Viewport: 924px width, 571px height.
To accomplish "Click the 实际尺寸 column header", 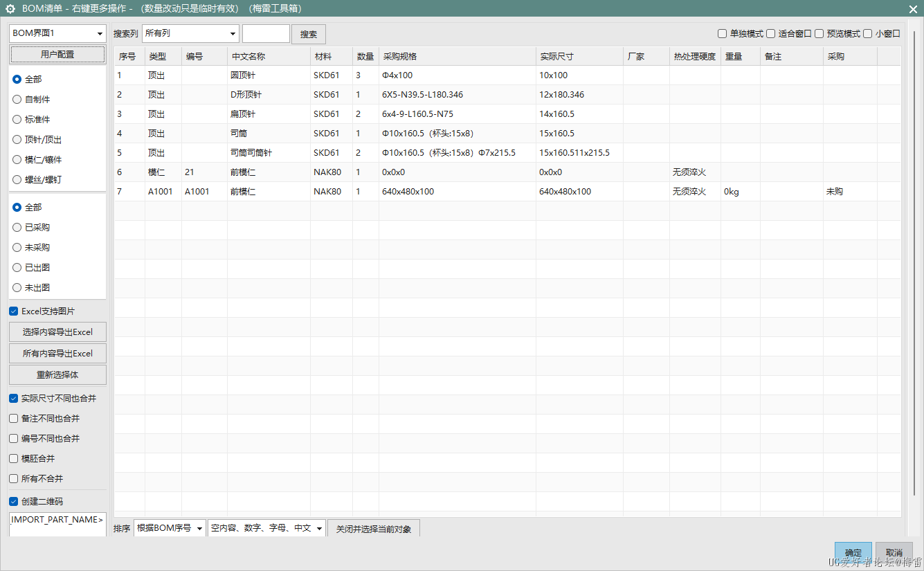I will click(579, 57).
